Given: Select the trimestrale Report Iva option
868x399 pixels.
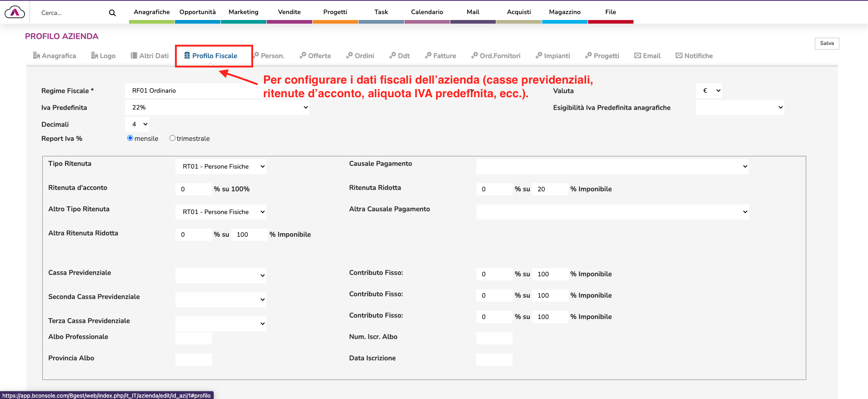Looking at the screenshot, I should (x=173, y=138).
